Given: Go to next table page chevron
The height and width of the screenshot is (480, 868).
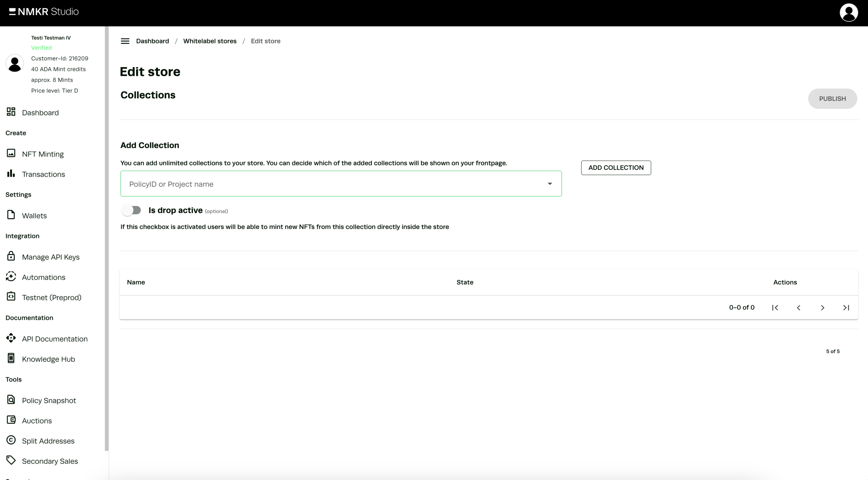Looking at the screenshot, I should (x=822, y=308).
